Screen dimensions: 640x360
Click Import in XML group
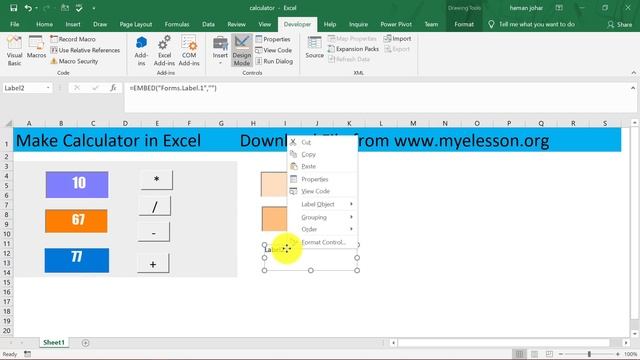(398, 38)
